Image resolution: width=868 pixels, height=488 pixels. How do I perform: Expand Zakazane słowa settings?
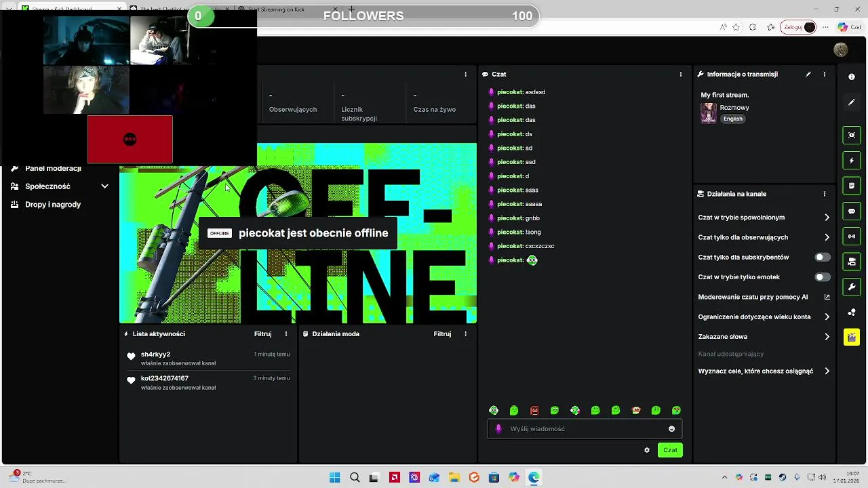(764, 336)
